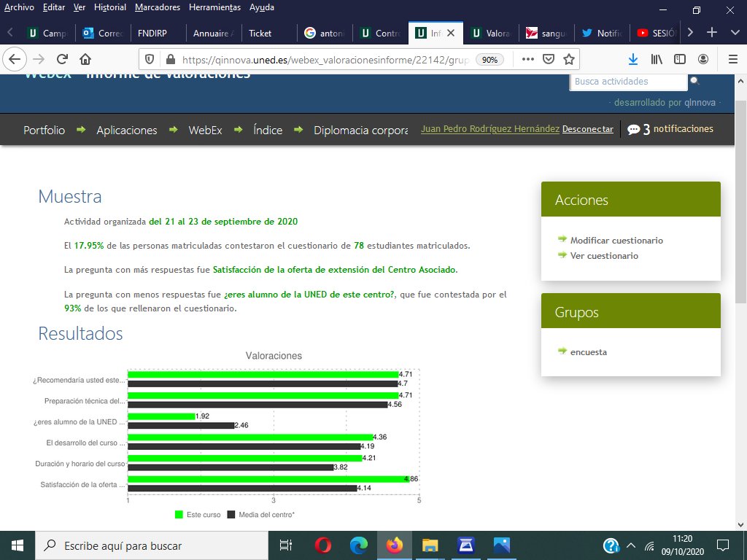Toggle the sidebar view icon
The width and height of the screenshot is (747, 560).
click(x=680, y=60)
